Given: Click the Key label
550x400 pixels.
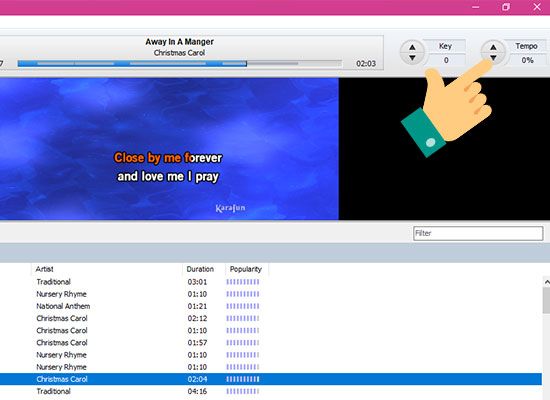Looking at the screenshot, I should (x=445, y=46).
